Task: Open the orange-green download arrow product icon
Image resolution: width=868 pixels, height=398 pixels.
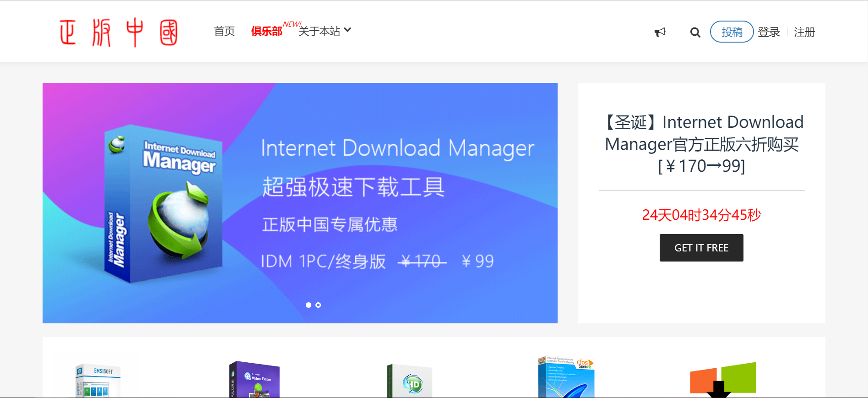Action: (x=723, y=380)
